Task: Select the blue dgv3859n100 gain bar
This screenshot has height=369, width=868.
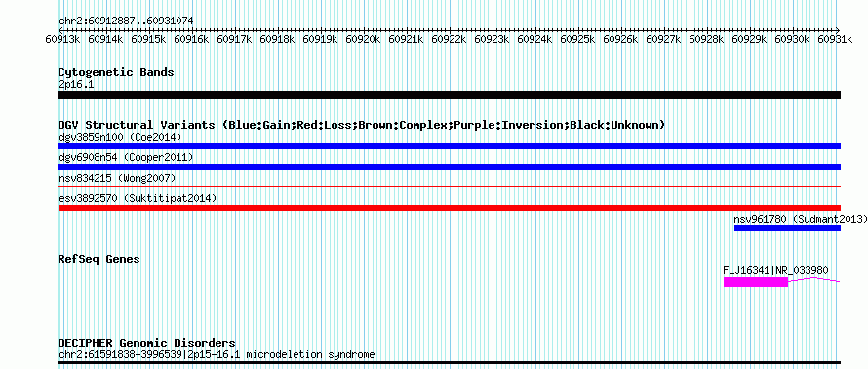Action: pyautogui.click(x=449, y=146)
